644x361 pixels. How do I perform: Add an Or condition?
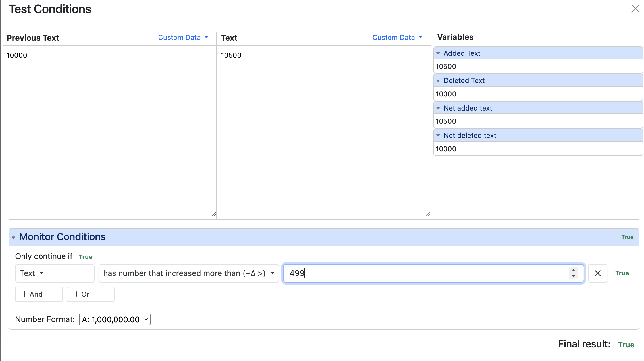(x=90, y=294)
